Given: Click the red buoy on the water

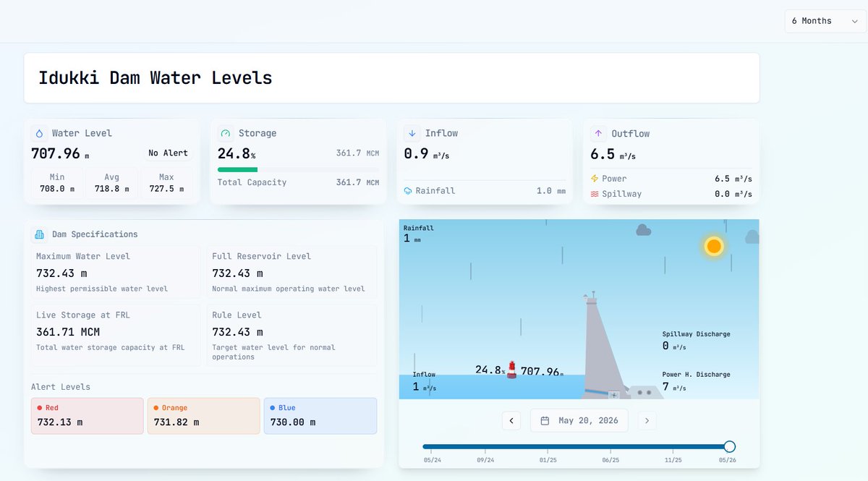Looking at the screenshot, I should (512, 370).
